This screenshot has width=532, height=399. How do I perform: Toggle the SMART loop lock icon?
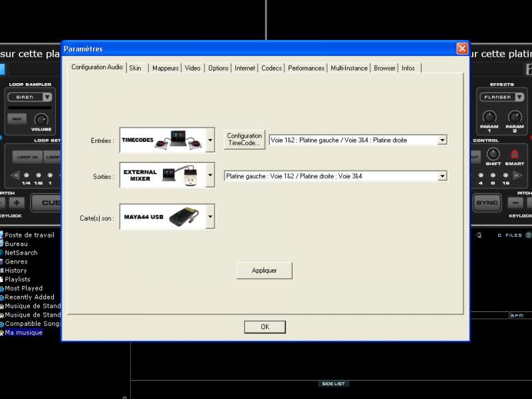514,154
